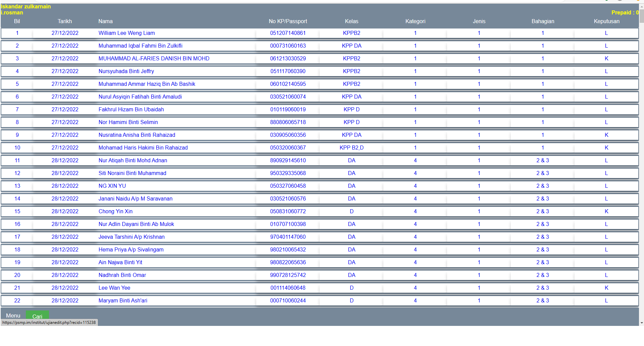Image resolution: width=644 pixels, height=346 pixels.
Task: Open Maryam Binti Ash'ari's record
Action: [x=123, y=301]
